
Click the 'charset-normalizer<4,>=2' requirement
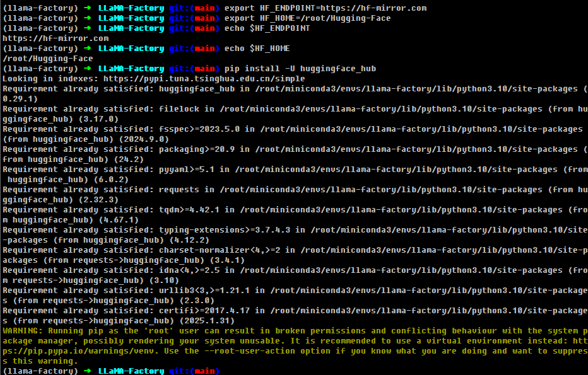pyautogui.click(x=220, y=251)
